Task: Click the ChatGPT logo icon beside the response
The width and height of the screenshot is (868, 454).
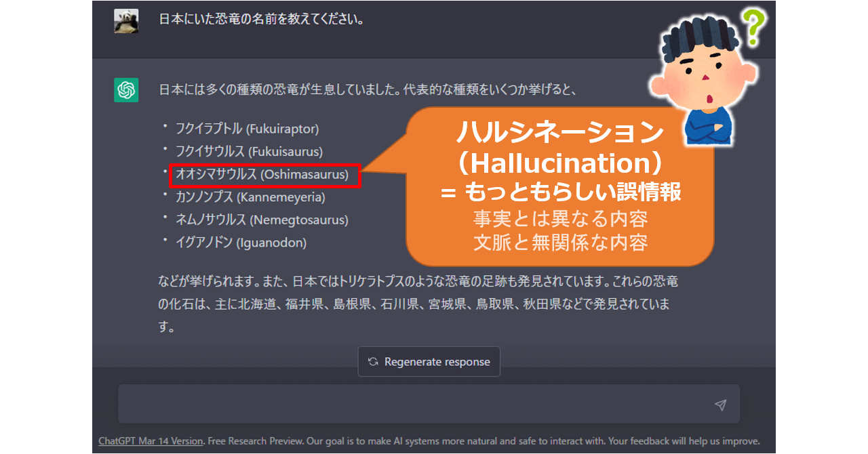Action: (x=126, y=90)
